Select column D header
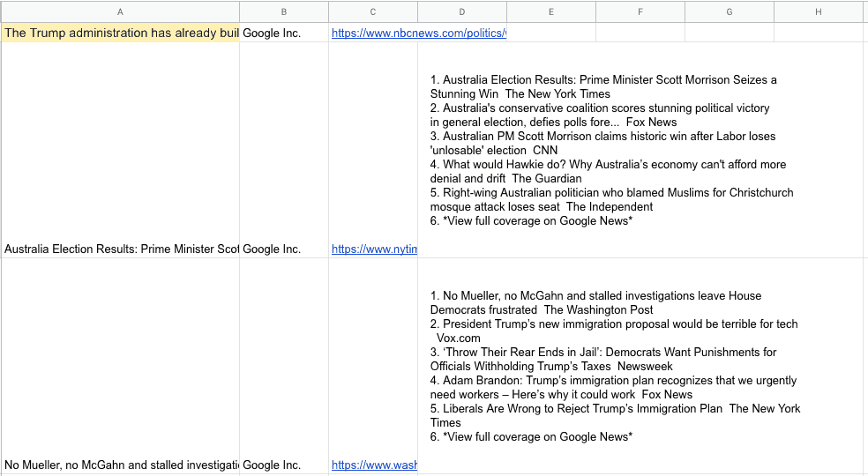Image resolution: width=868 pixels, height=476 pixels. tap(462, 11)
